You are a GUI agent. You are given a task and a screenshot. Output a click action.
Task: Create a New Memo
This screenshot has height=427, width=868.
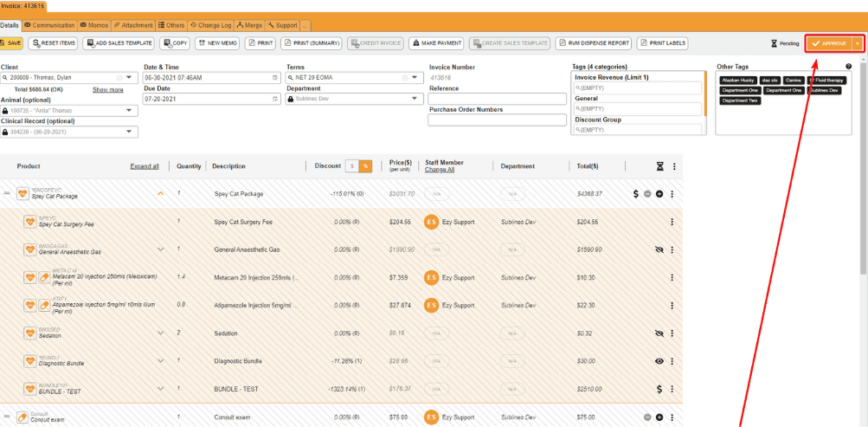click(x=217, y=43)
